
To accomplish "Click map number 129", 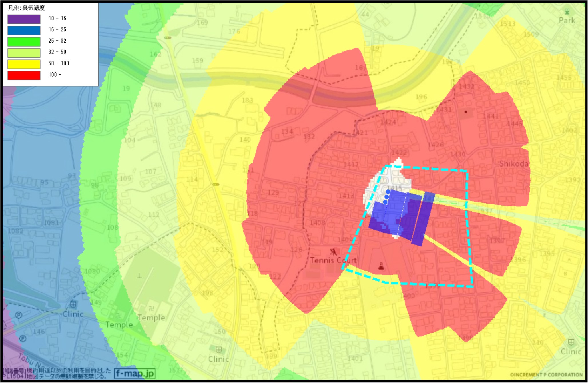I will [273, 192].
